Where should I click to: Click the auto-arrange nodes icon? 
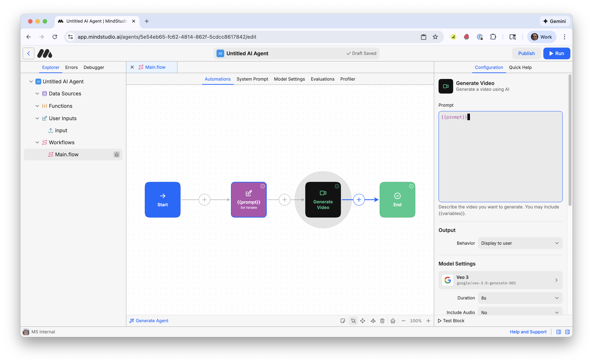click(x=373, y=321)
